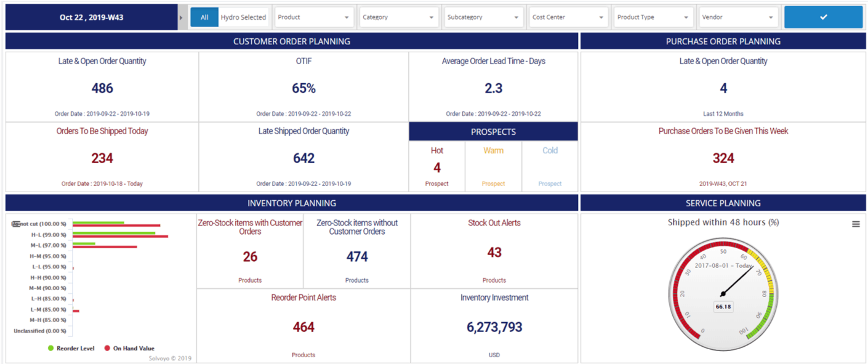Open the Cost Center dropdown
This screenshot has height=364, width=868.
[568, 17]
